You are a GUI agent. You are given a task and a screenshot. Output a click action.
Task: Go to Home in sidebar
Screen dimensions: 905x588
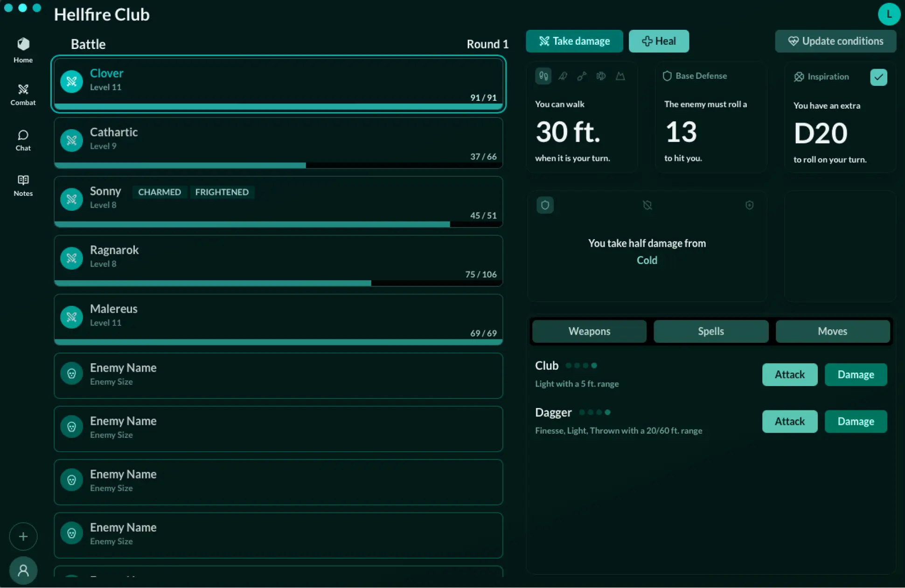click(x=23, y=50)
